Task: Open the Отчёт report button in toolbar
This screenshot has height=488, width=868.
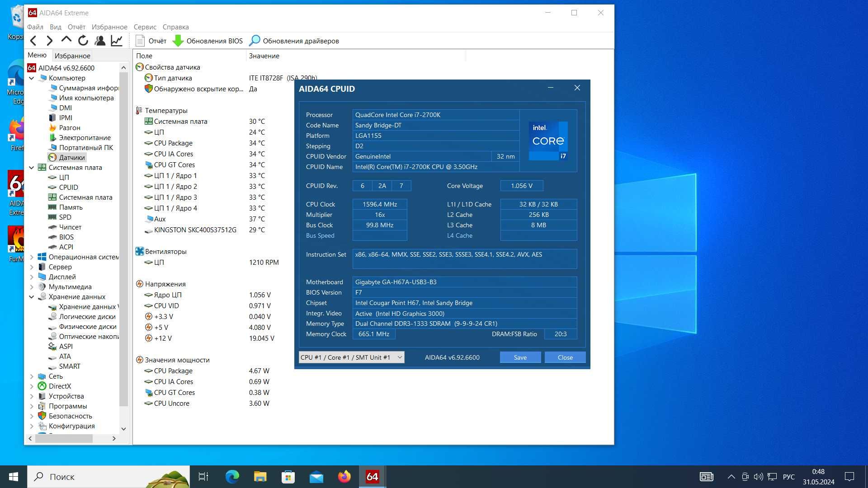Action: tap(151, 41)
